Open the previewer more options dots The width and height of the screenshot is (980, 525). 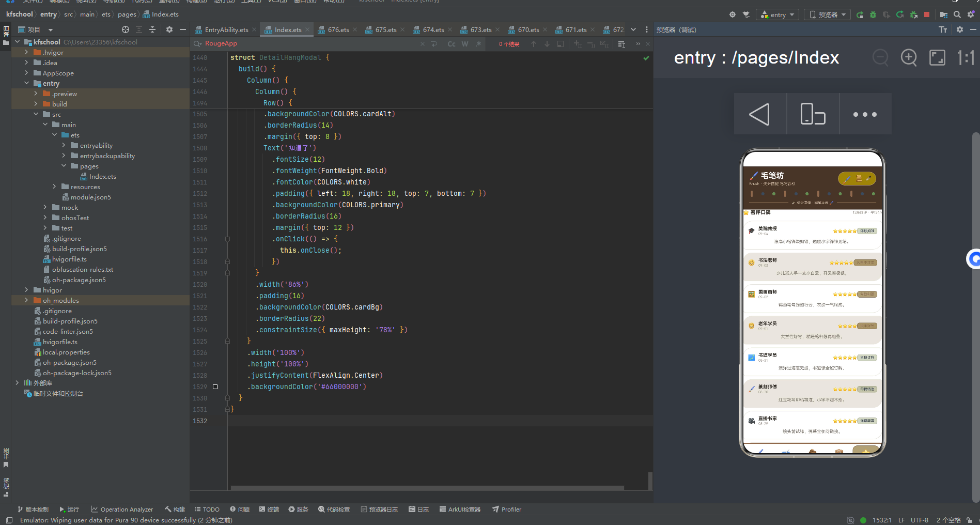coord(865,114)
